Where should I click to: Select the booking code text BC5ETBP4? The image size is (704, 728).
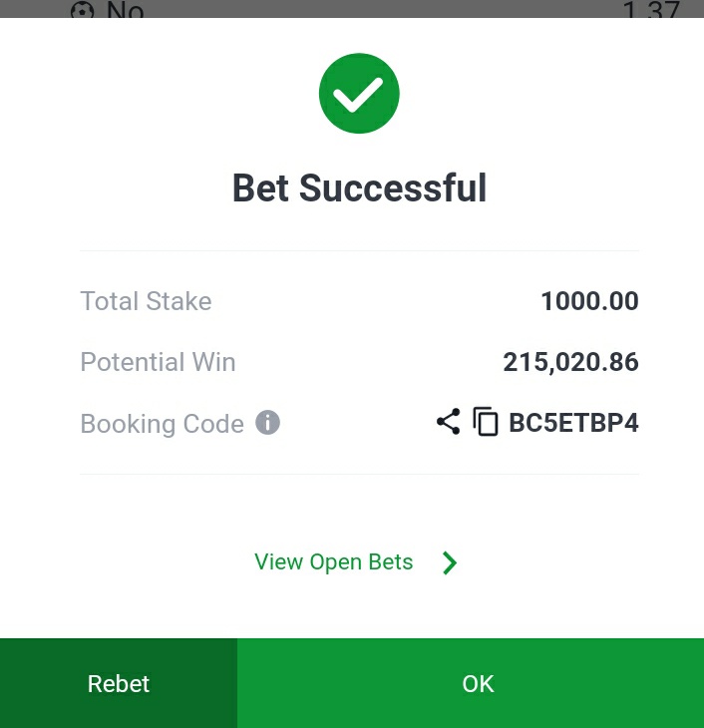pos(573,423)
